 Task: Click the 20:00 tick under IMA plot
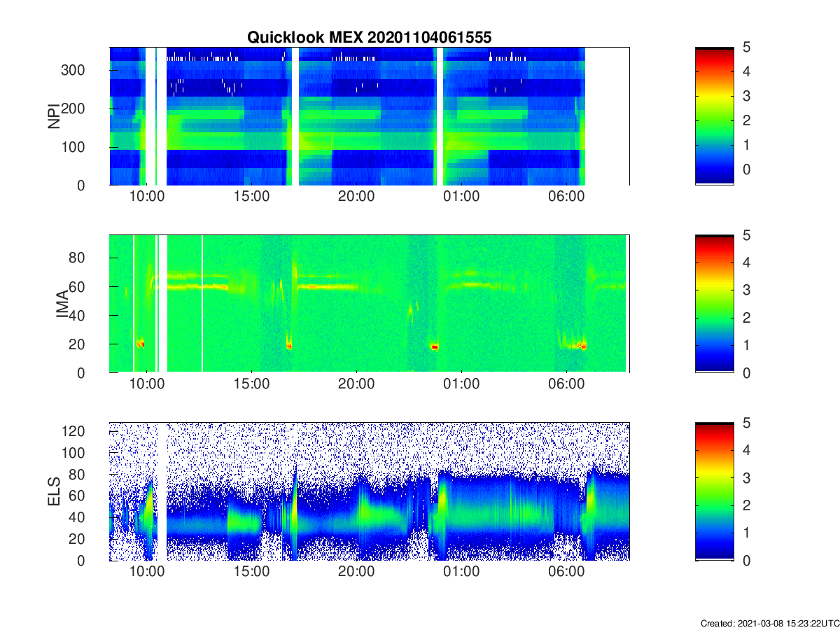[x=356, y=384]
